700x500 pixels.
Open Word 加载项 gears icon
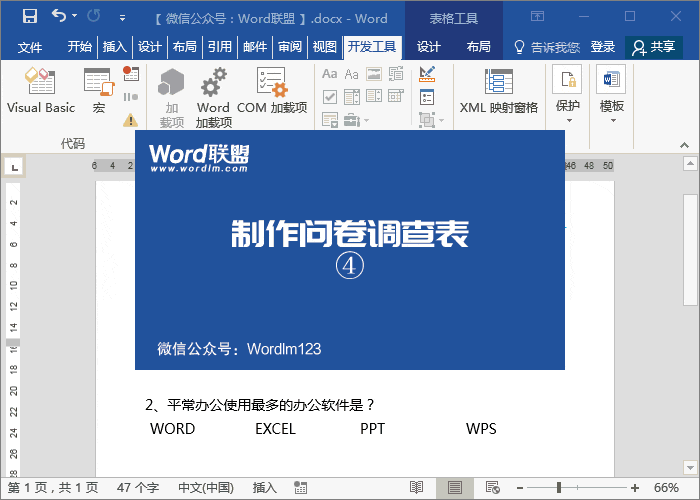coord(213,98)
